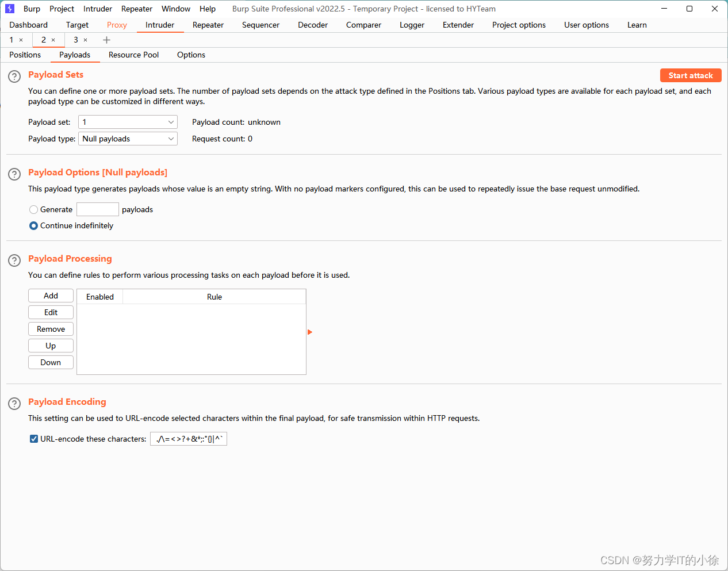Open the Help menu
The width and height of the screenshot is (728, 571).
click(208, 9)
